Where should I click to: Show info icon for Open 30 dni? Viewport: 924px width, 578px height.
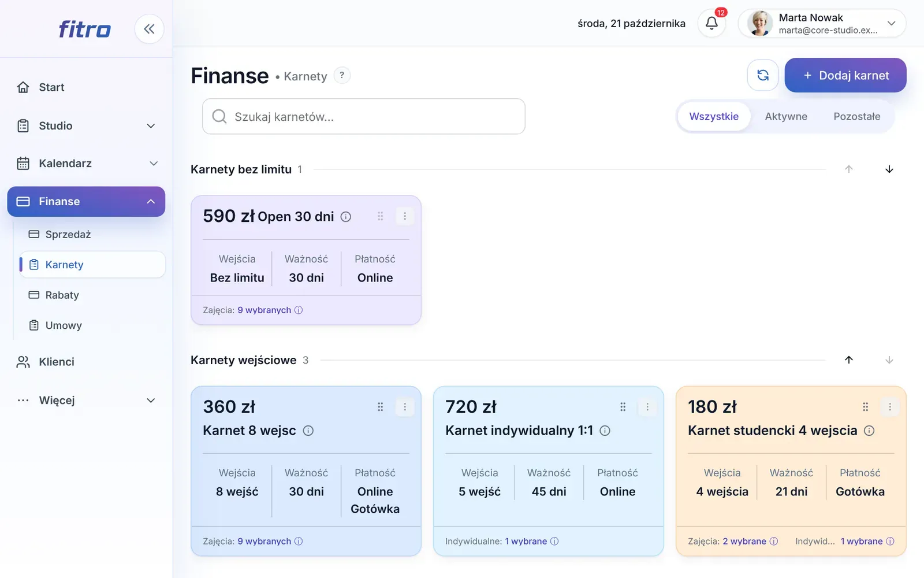346,217
